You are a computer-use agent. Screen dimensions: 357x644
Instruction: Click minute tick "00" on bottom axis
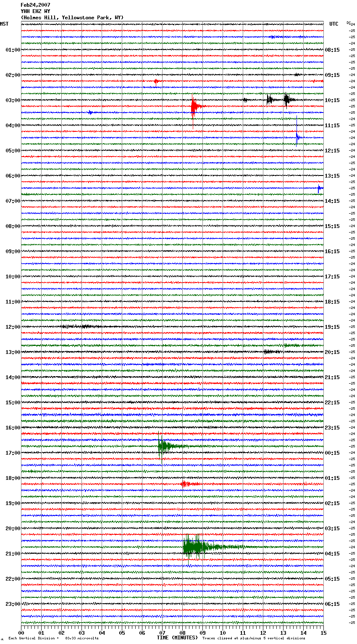[x=21, y=633]
